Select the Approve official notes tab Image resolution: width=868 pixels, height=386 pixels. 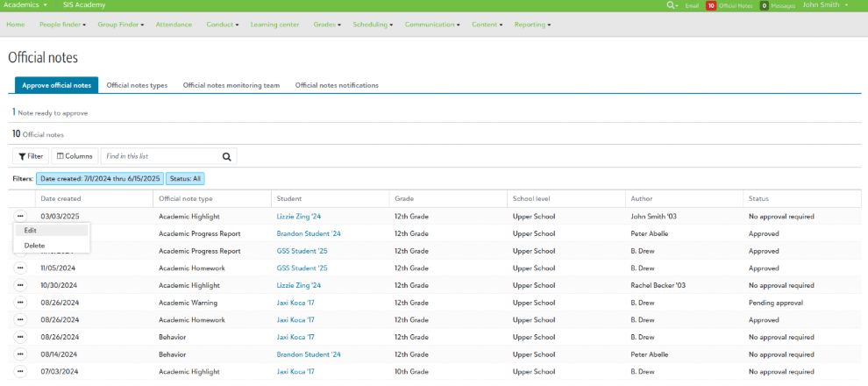[56, 85]
